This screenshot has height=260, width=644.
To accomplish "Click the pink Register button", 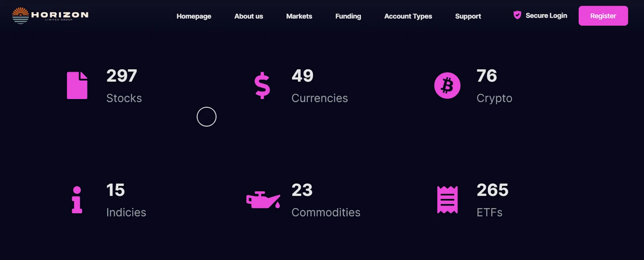I will click(x=603, y=16).
